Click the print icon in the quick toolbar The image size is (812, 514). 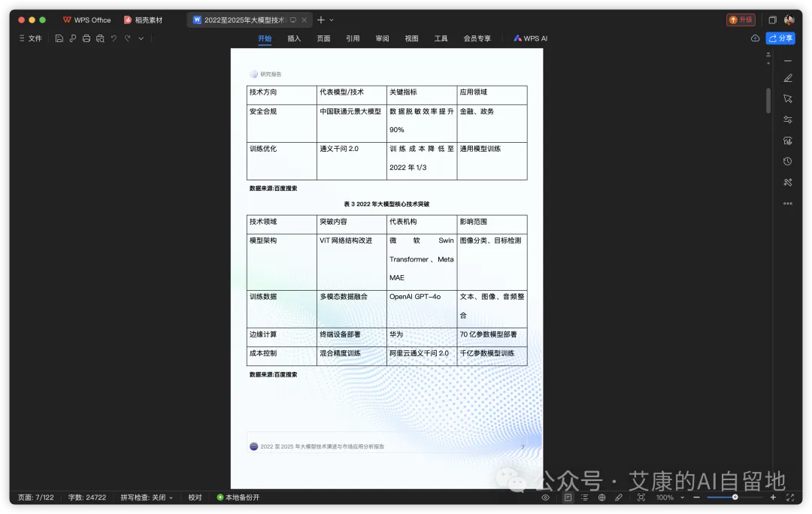point(86,38)
